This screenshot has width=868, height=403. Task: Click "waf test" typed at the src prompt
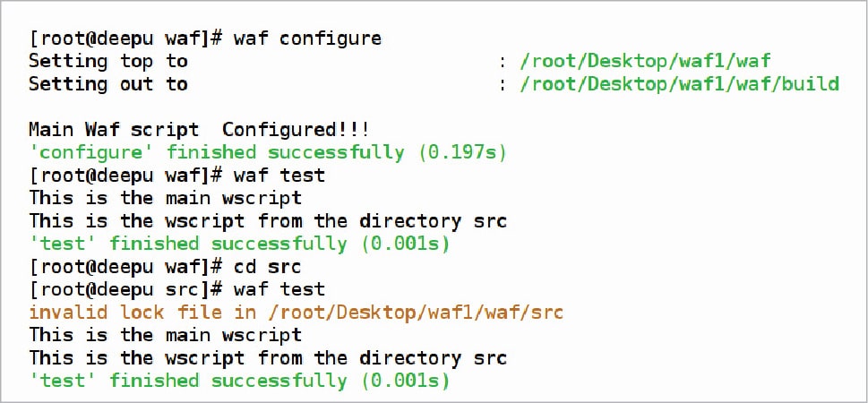click(279, 289)
